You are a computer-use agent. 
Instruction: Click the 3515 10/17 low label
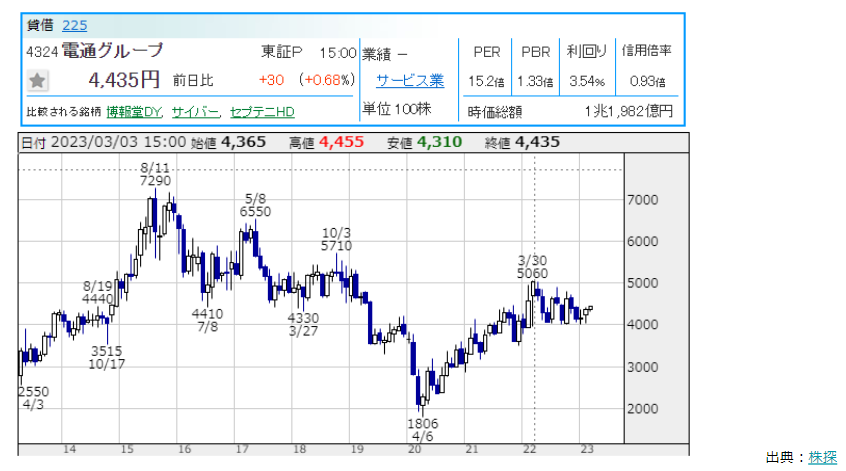point(106,358)
